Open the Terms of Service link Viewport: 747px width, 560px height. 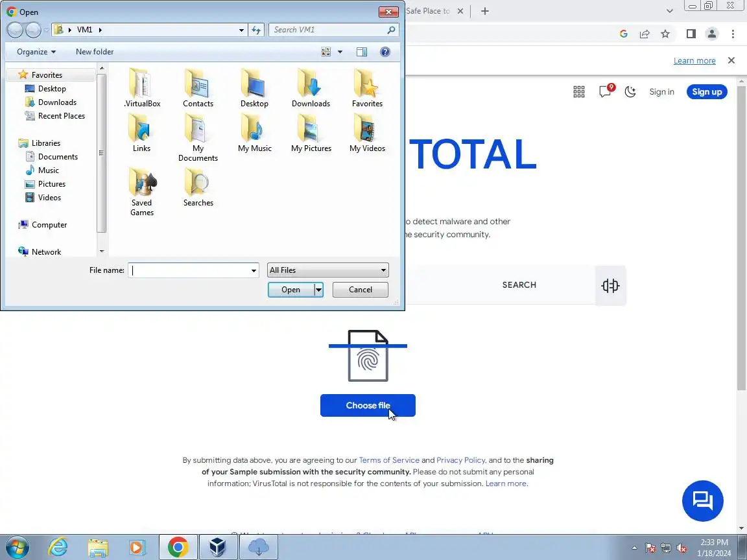point(389,460)
